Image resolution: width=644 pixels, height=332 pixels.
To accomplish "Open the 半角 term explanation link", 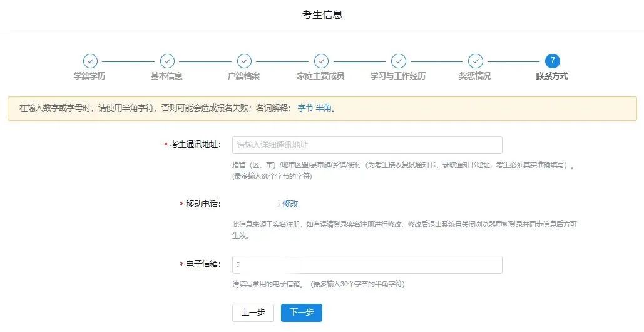I will click(x=323, y=108).
